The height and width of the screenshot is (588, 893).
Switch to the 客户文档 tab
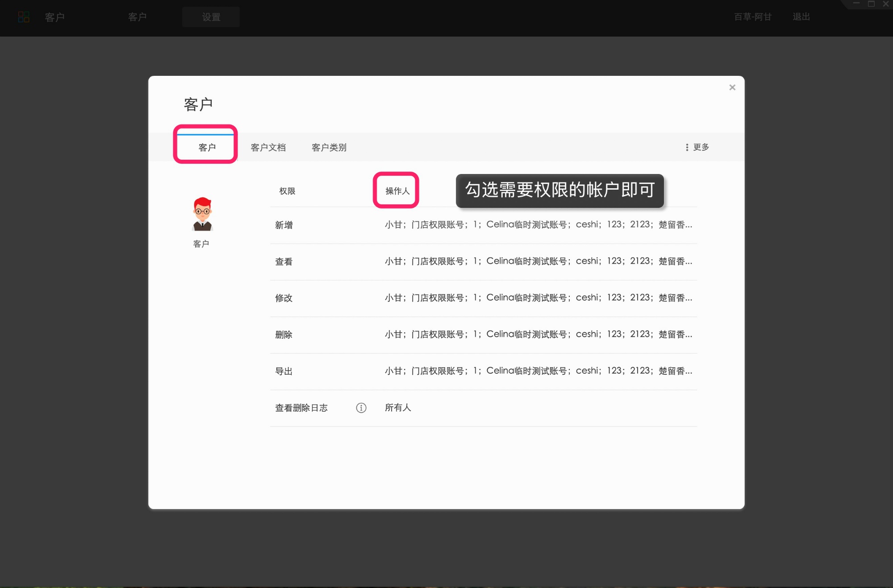pos(268,148)
